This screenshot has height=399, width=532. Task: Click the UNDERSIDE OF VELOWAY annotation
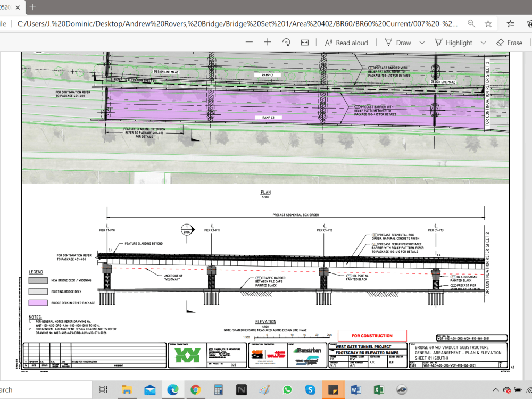pyautogui.click(x=173, y=278)
